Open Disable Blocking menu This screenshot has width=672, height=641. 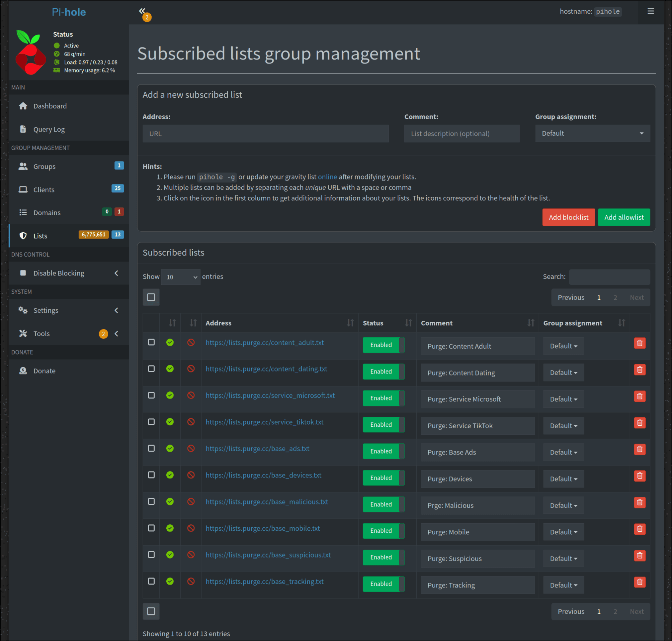click(x=58, y=273)
